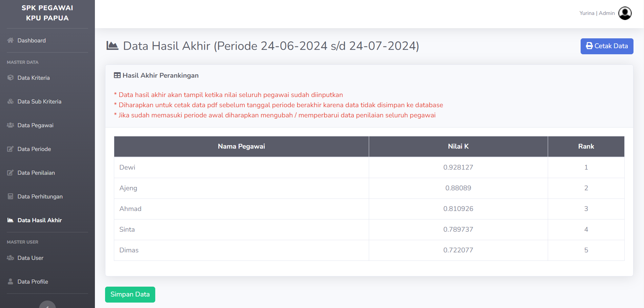The width and height of the screenshot is (644, 308).
Task: Click the Data Penilaian edit icon
Action: point(11,173)
